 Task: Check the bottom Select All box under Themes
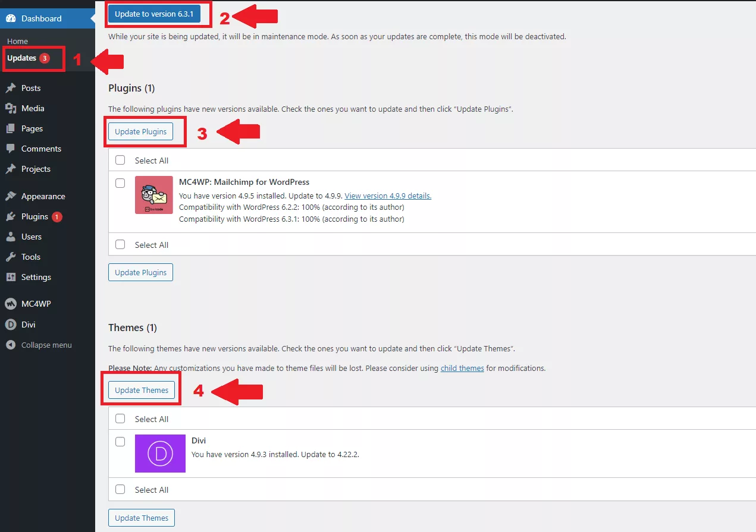pos(120,489)
